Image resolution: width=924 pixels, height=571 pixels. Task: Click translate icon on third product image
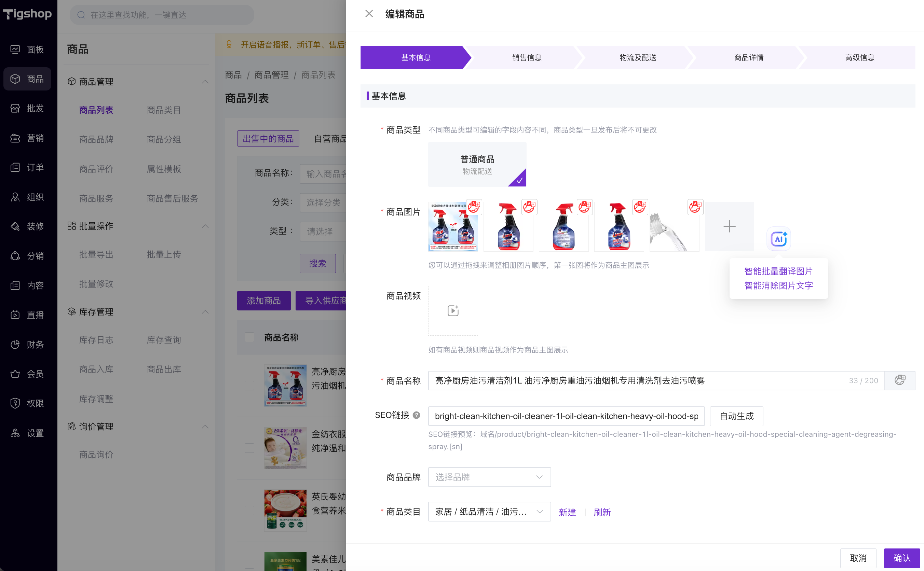click(x=584, y=207)
